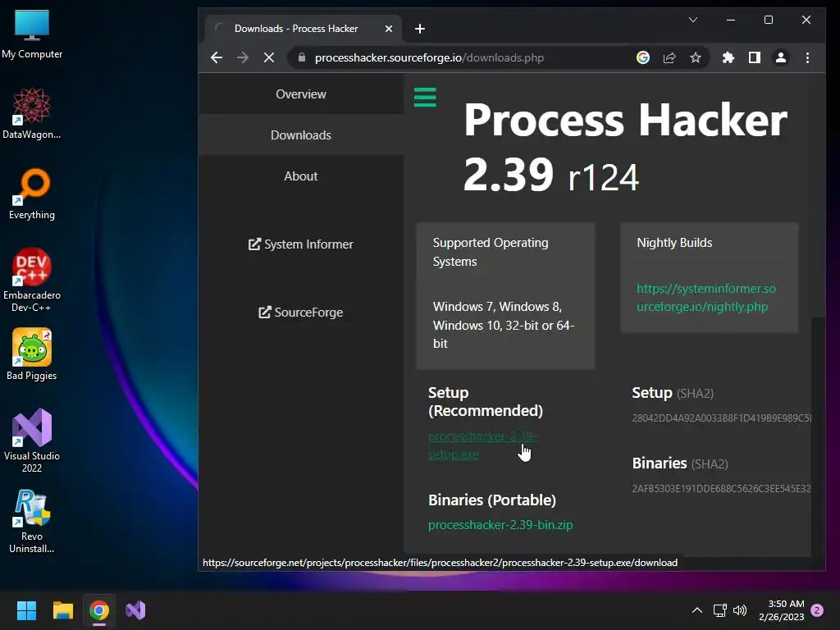Click the forward navigation arrow
Image resolution: width=840 pixels, height=630 pixels.
(x=243, y=58)
